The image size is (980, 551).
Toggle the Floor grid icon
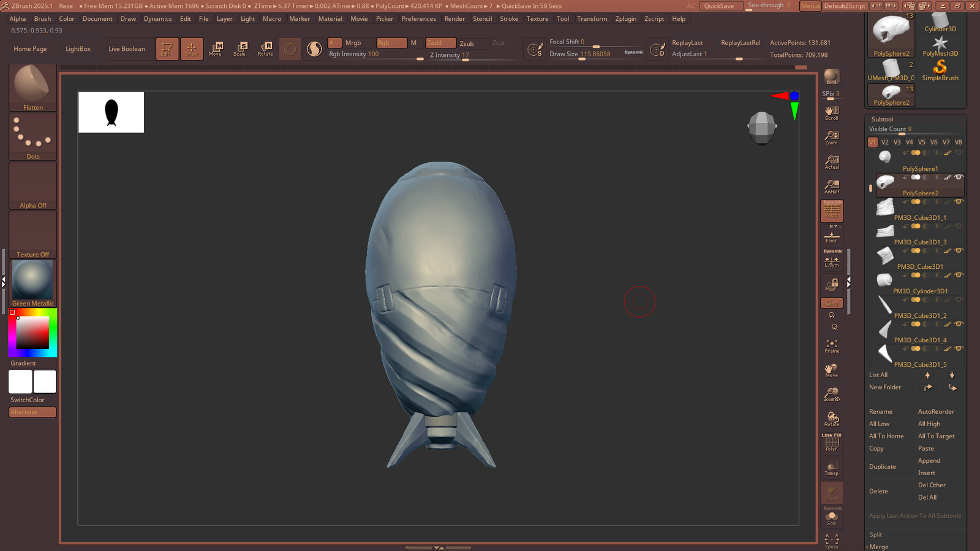point(831,236)
